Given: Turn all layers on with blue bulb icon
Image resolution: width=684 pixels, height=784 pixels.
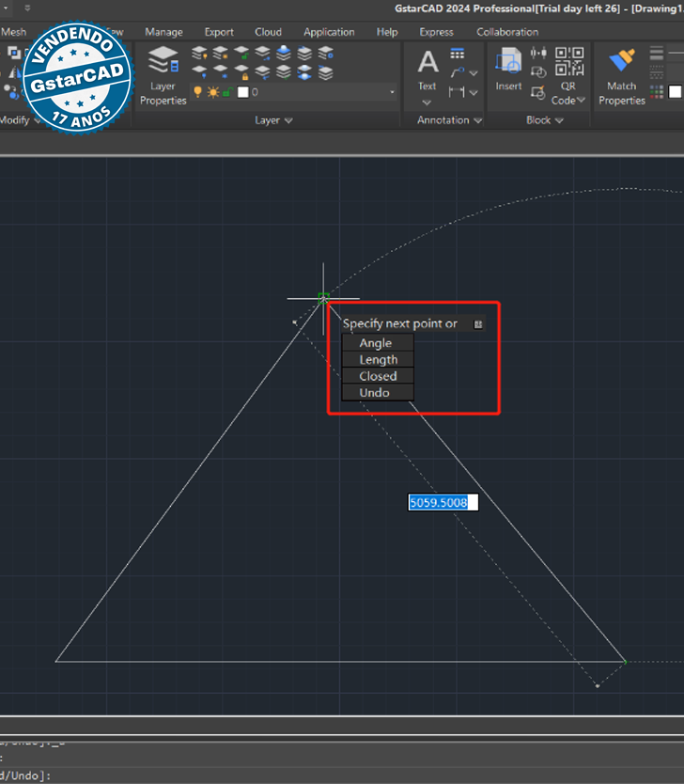Looking at the screenshot, I should (199, 72).
